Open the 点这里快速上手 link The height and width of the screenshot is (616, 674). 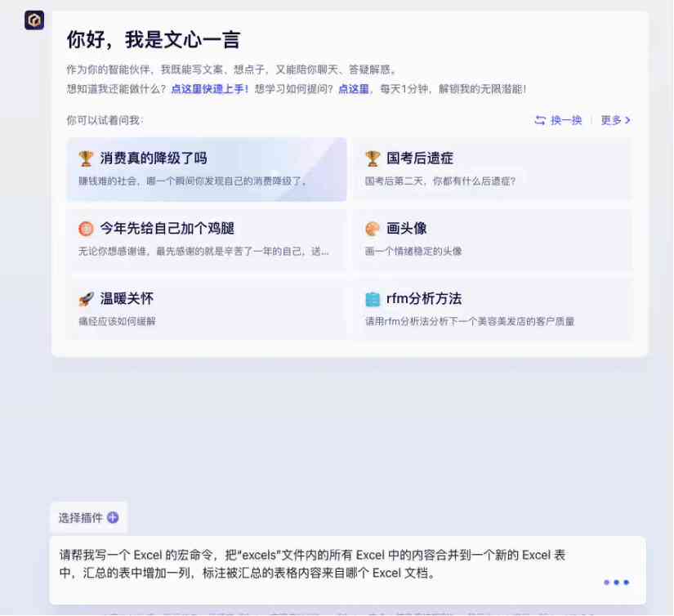(210, 89)
